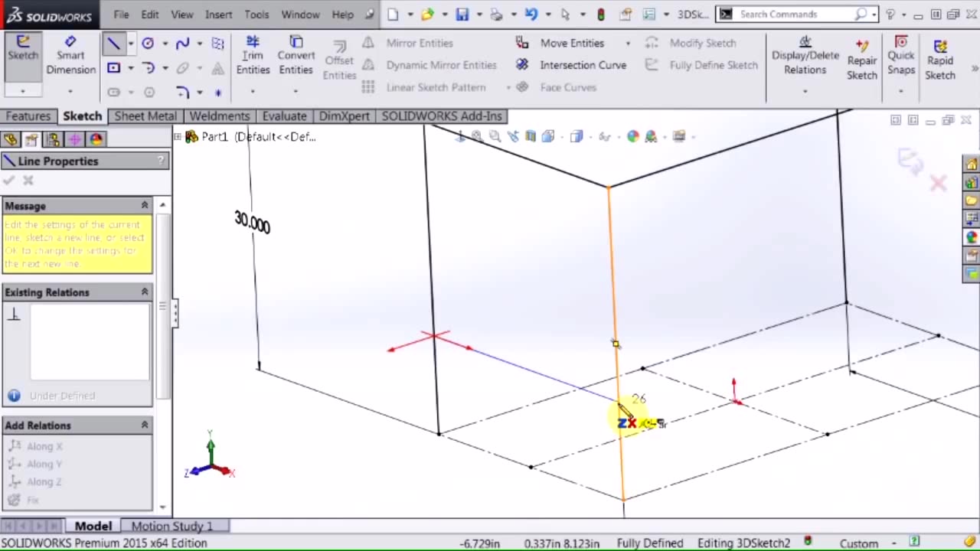Select the Sketch Fillet tool

[x=182, y=92]
